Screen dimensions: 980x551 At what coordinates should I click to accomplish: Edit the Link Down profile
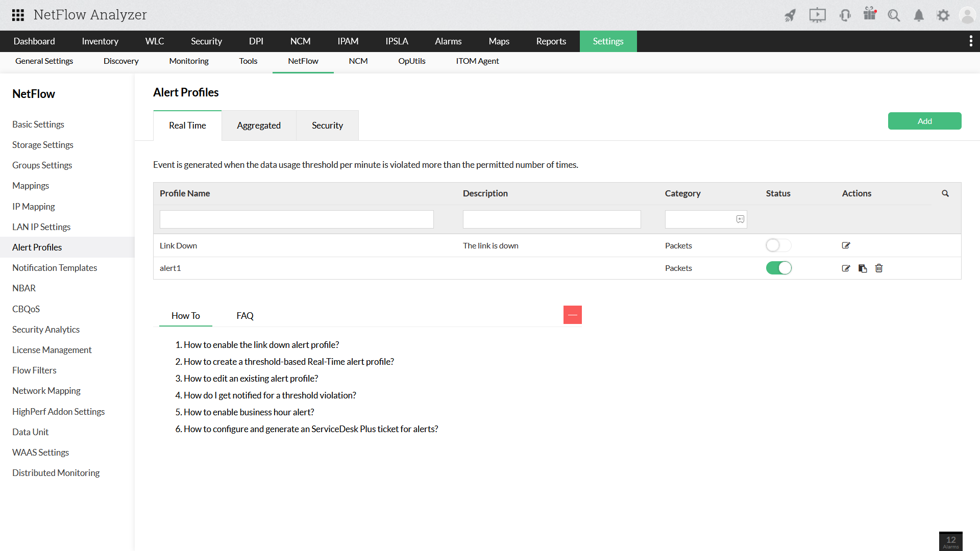click(x=846, y=245)
